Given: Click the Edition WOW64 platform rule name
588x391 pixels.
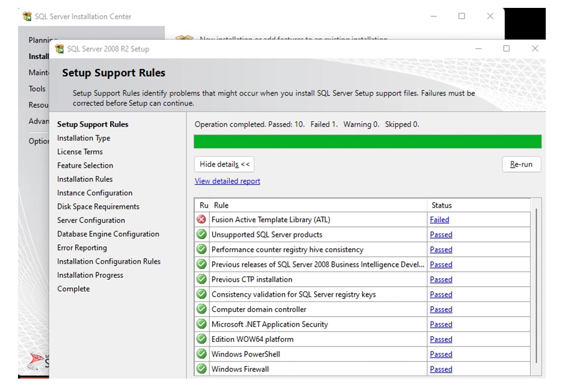Looking at the screenshot, I should click(253, 339).
